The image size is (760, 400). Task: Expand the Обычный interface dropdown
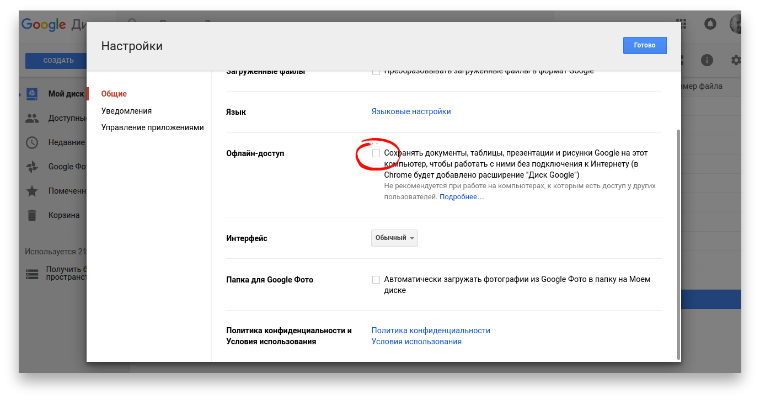[x=395, y=238]
